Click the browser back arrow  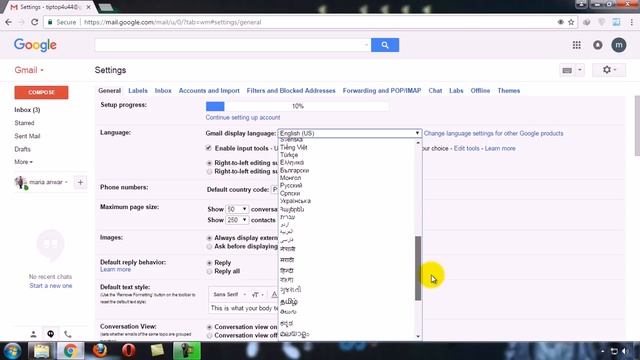click(x=9, y=22)
